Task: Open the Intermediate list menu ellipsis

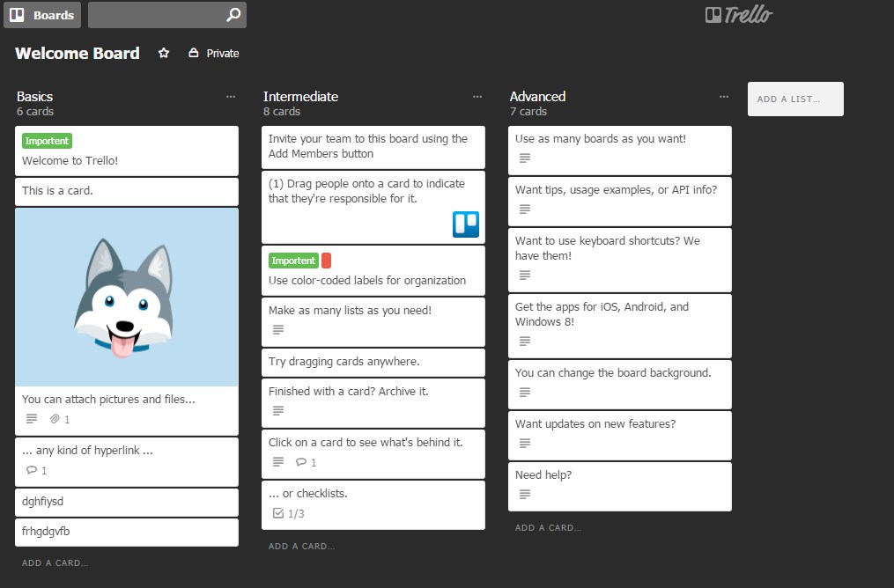Action: 477,96
